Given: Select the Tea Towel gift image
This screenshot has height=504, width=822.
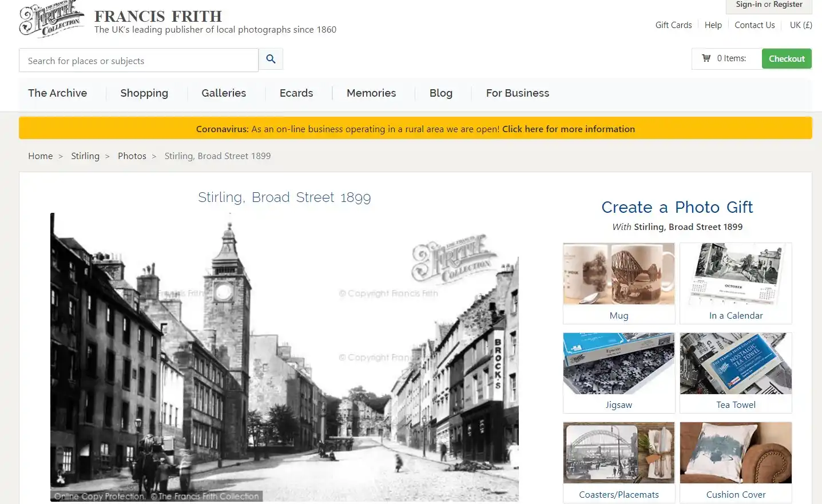Looking at the screenshot, I should click(x=736, y=364).
